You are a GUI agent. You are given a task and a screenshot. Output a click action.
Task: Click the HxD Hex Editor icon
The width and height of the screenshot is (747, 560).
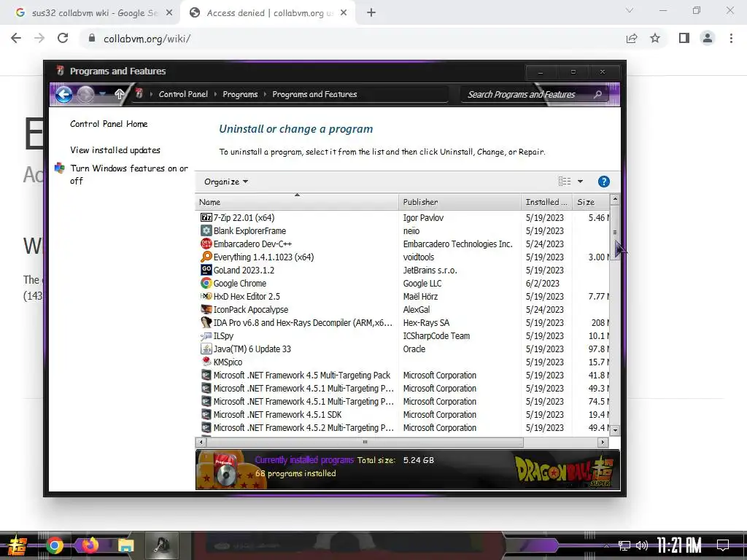pyautogui.click(x=206, y=296)
